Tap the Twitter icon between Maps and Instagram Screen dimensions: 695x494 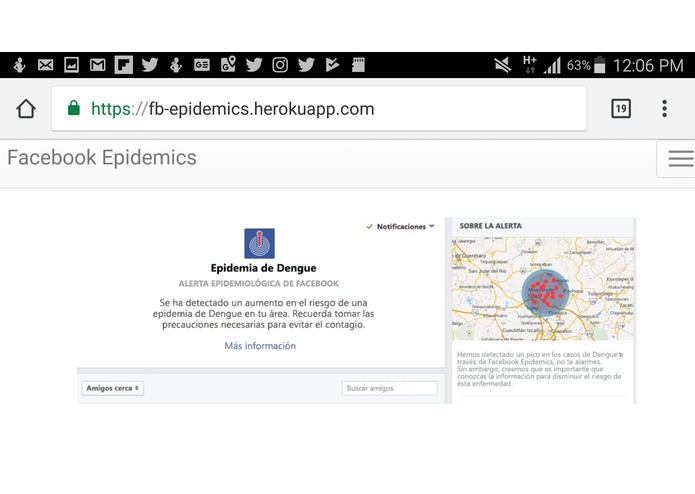point(254,65)
